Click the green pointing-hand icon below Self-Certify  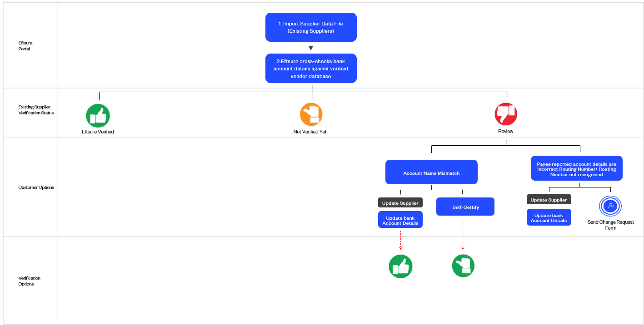tap(463, 266)
